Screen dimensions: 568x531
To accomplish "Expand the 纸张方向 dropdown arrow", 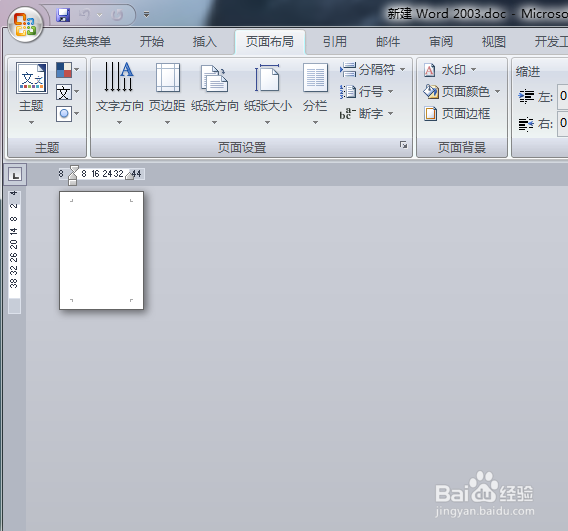I will point(214,122).
